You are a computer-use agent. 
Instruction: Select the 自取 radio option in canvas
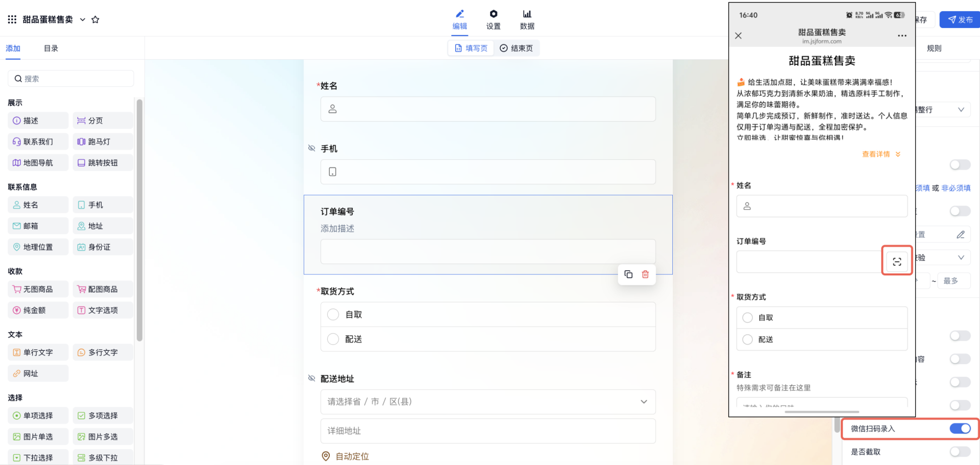point(333,315)
